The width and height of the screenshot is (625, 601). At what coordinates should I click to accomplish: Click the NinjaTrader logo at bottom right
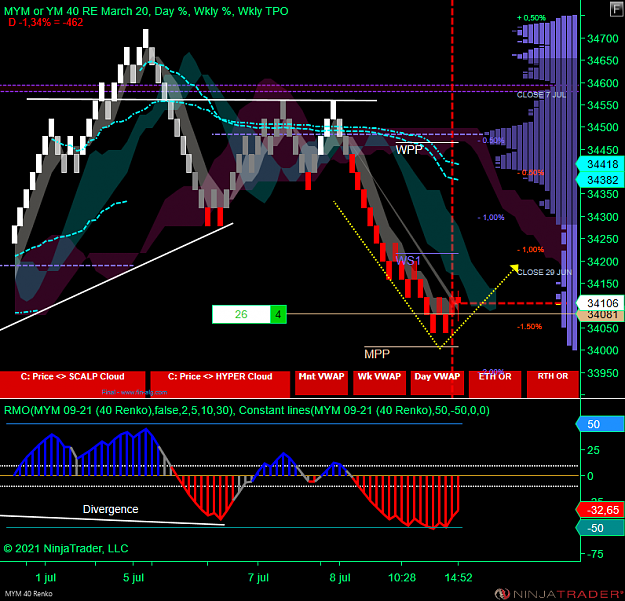pyautogui.click(x=558, y=594)
